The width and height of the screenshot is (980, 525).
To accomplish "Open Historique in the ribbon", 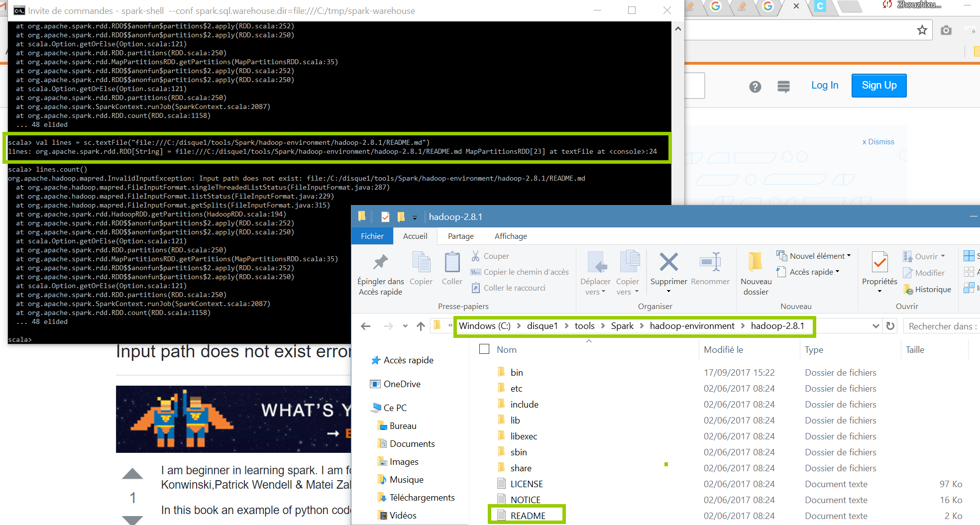I will 927,289.
